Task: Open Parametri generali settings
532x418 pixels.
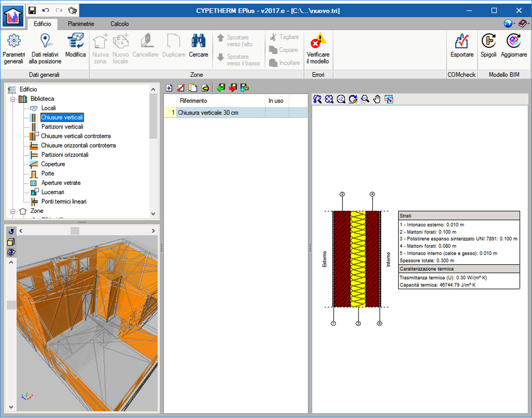Action: [x=13, y=49]
